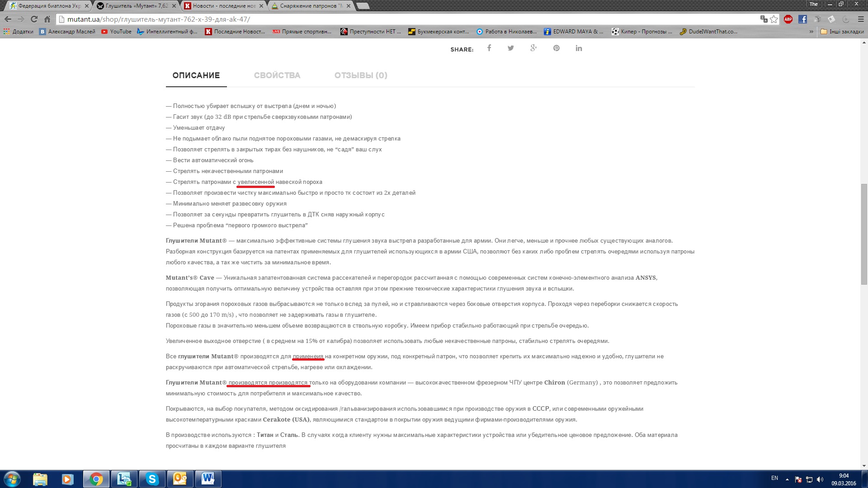Open the Adblock Plus extension
This screenshot has width=868, height=488.
(788, 19)
